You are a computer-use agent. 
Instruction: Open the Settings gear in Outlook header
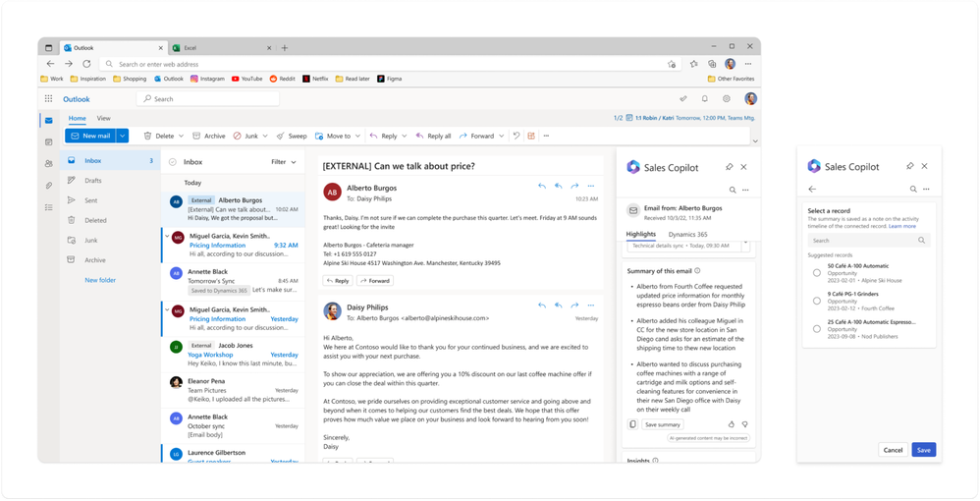pos(727,99)
